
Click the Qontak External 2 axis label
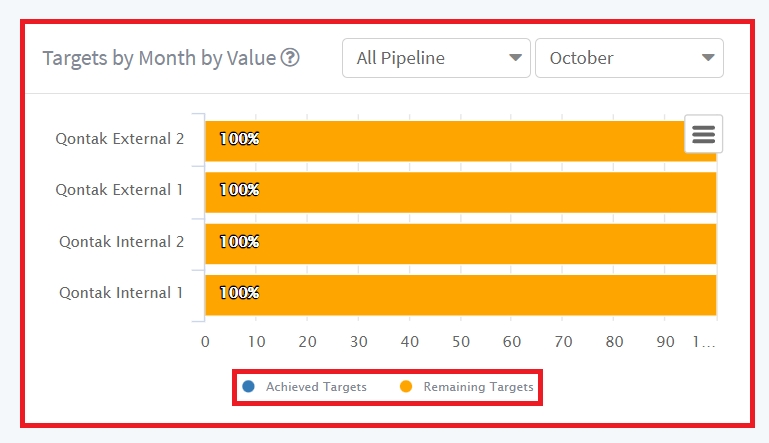point(120,139)
